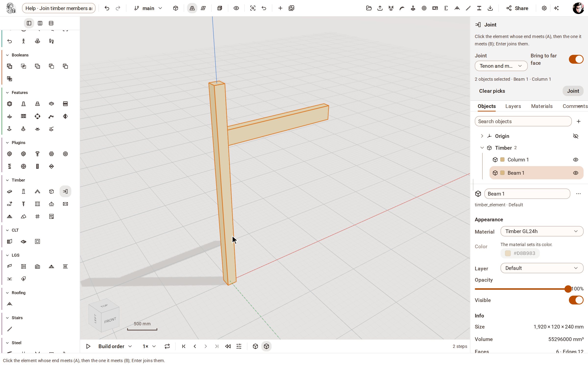Screen dimensions: 588x368
Task: Hide Column 1 with its eye icon
Action: coord(576,160)
